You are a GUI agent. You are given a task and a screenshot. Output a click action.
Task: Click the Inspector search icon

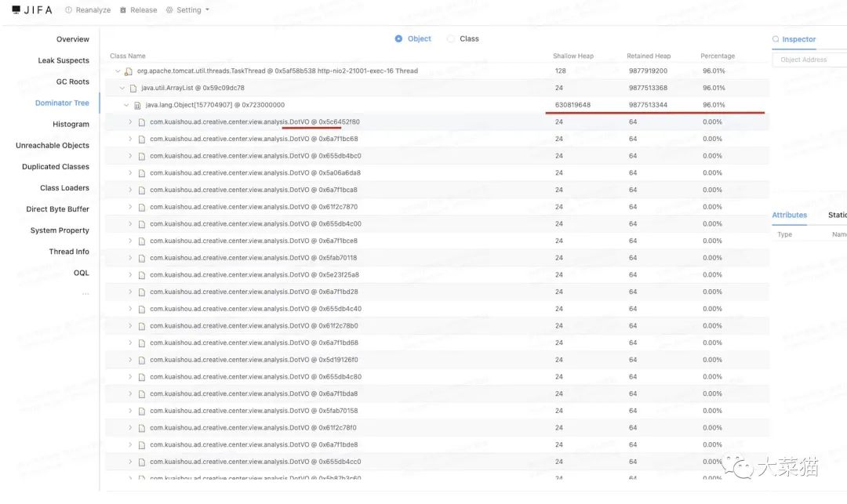776,39
